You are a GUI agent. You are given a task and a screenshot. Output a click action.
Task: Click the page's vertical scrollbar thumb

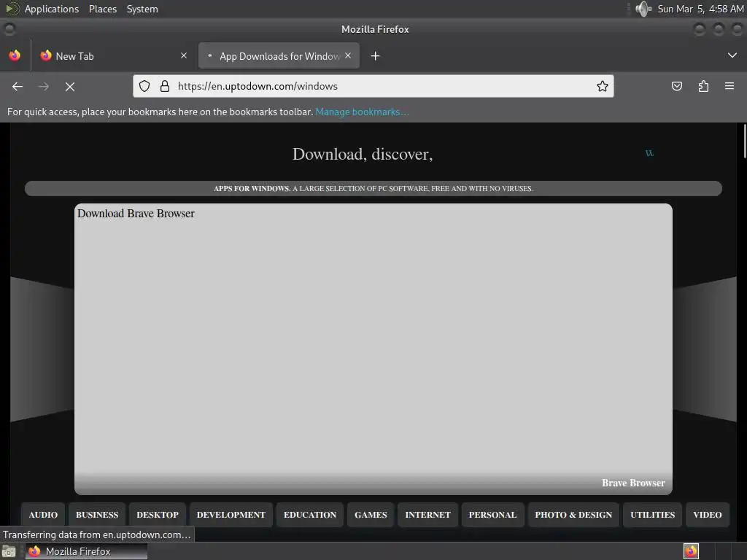[745, 141]
